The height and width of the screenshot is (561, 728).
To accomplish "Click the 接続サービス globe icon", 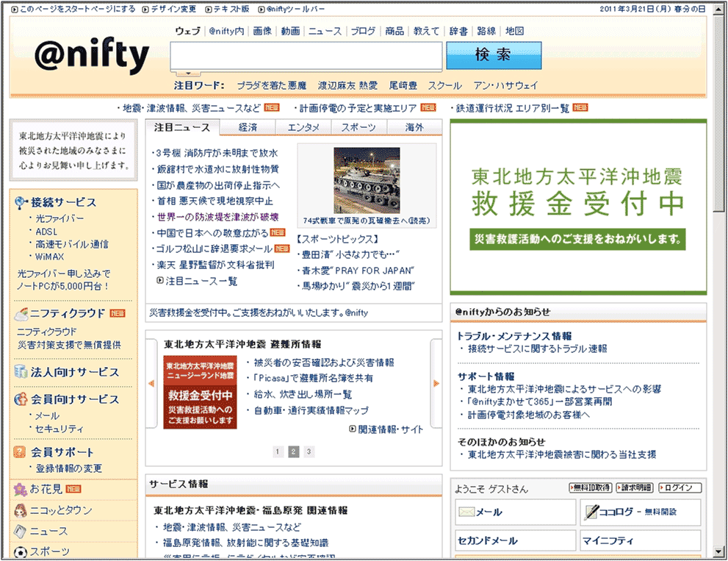I will point(22,202).
